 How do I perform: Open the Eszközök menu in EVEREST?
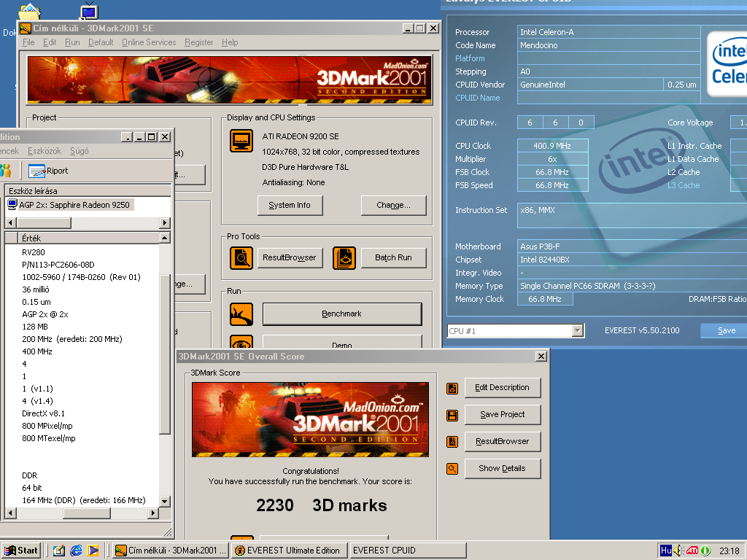pyautogui.click(x=44, y=151)
